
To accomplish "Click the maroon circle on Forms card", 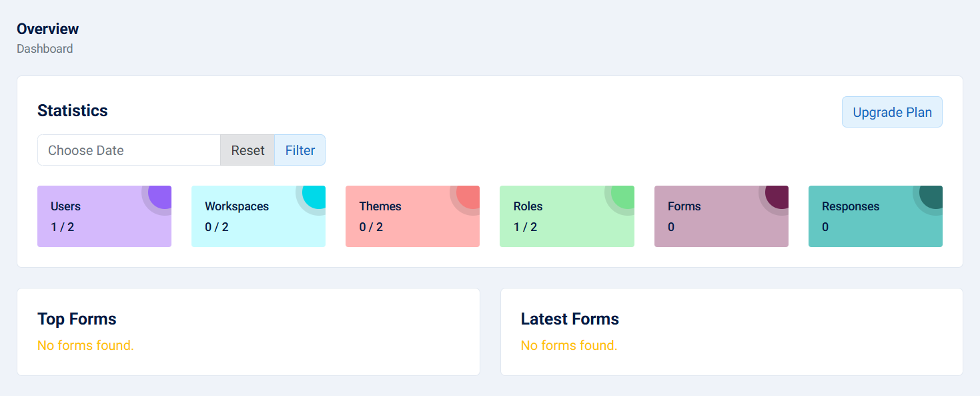I will point(778,196).
